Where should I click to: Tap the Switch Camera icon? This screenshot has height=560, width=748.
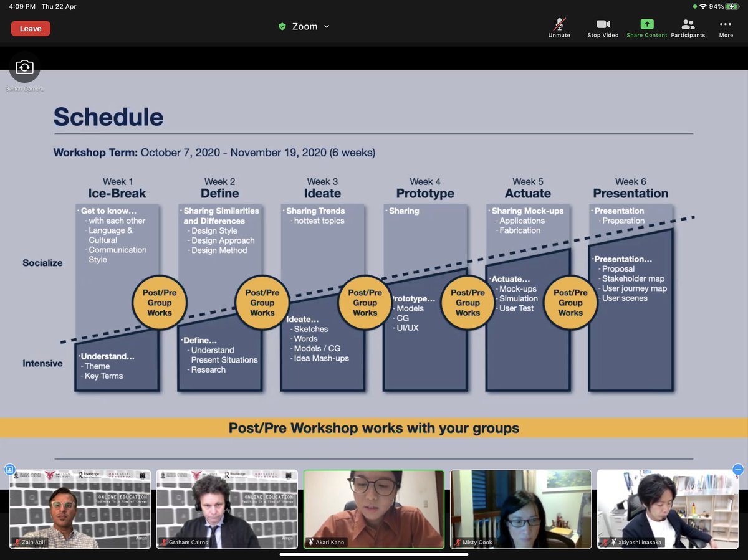(x=24, y=67)
